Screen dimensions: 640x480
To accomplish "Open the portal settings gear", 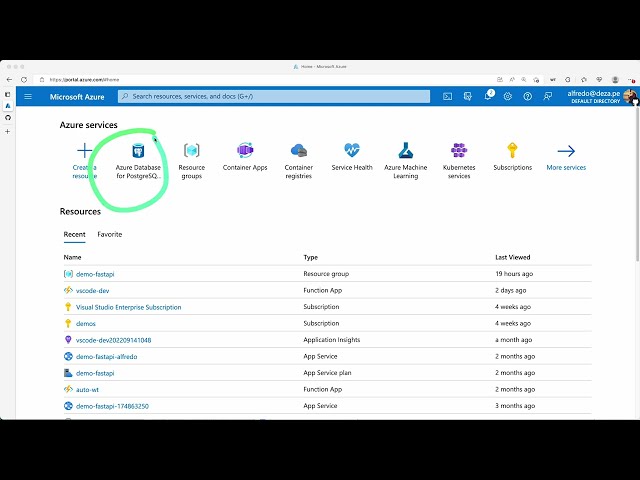I will (508, 96).
